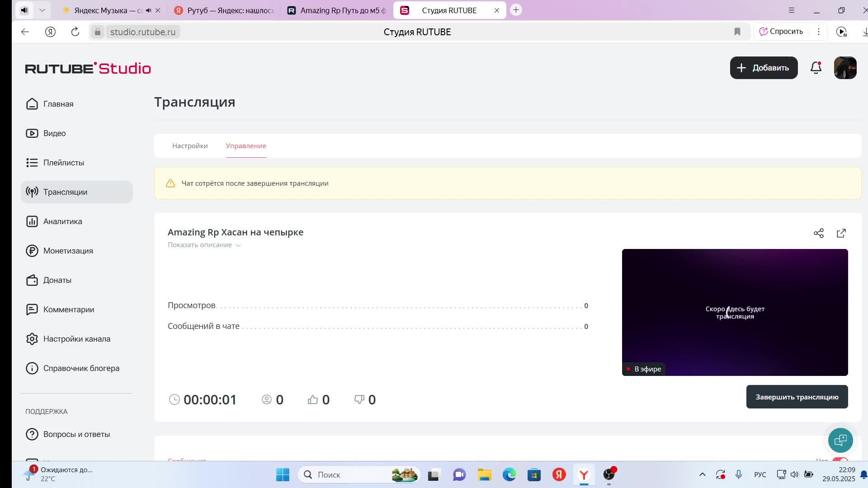Close the Яндекс Музыка tab

158,10
